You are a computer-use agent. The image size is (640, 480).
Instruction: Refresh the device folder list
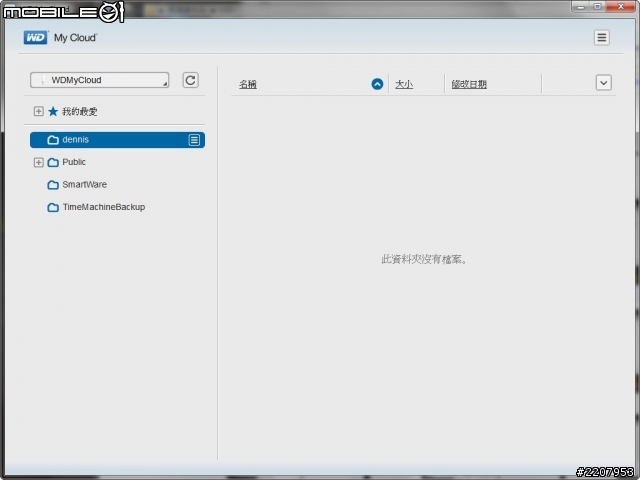click(x=190, y=80)
